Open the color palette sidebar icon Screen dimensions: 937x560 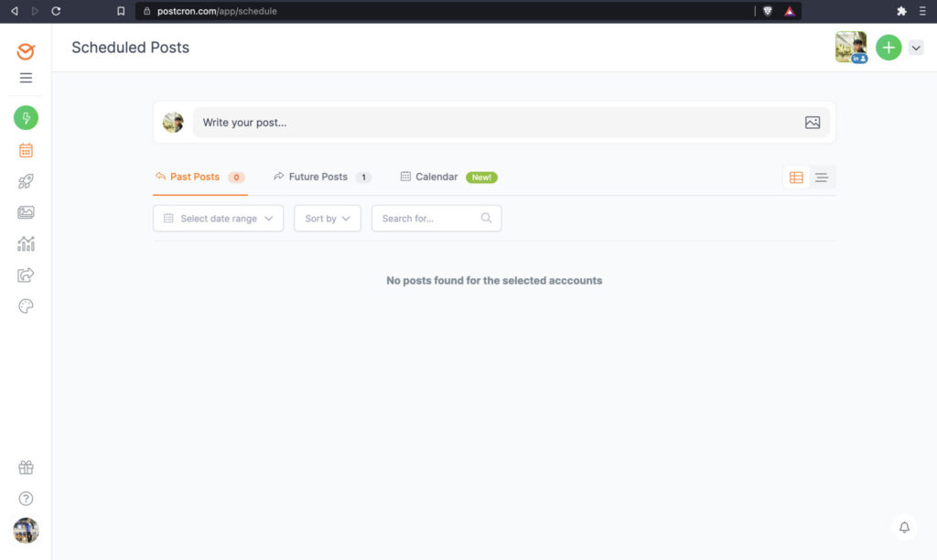click(26, 307)
